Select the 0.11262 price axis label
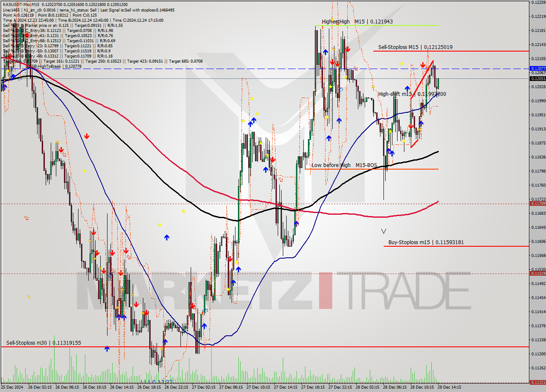 point(538,368)
